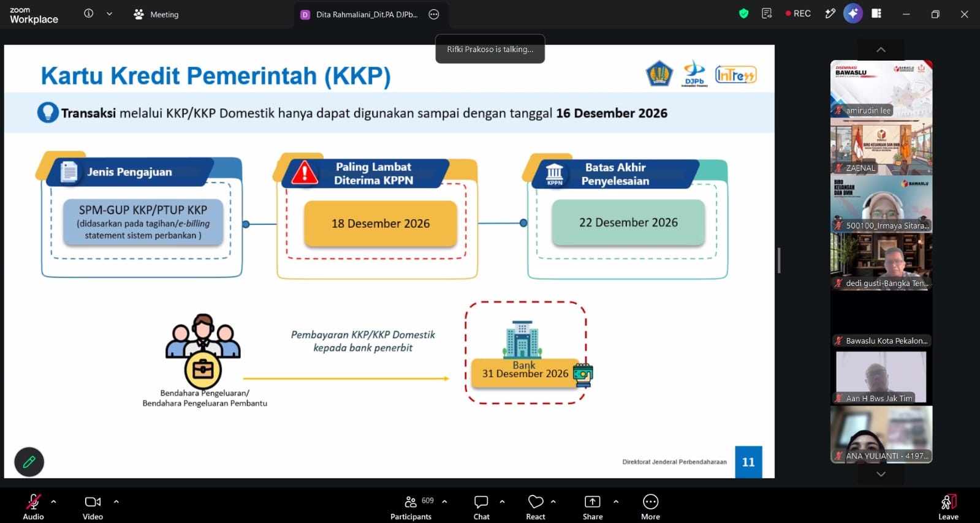Click the green encryption shield icon
Viewport: 980px width, 523px height.
coord(743,13)
